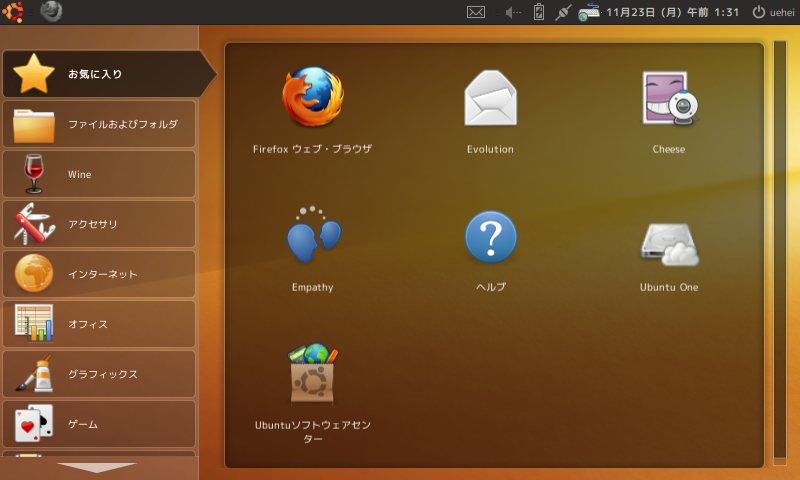
Task: Click the playing cards icon for ゲーム
Action: coord(34,423)
